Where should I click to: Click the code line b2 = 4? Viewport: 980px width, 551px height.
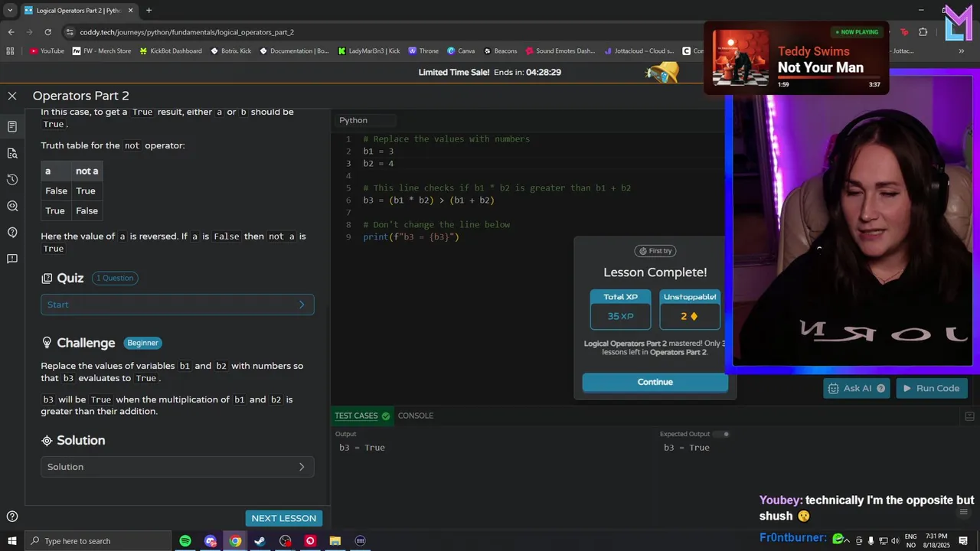[x=378, y=164]
